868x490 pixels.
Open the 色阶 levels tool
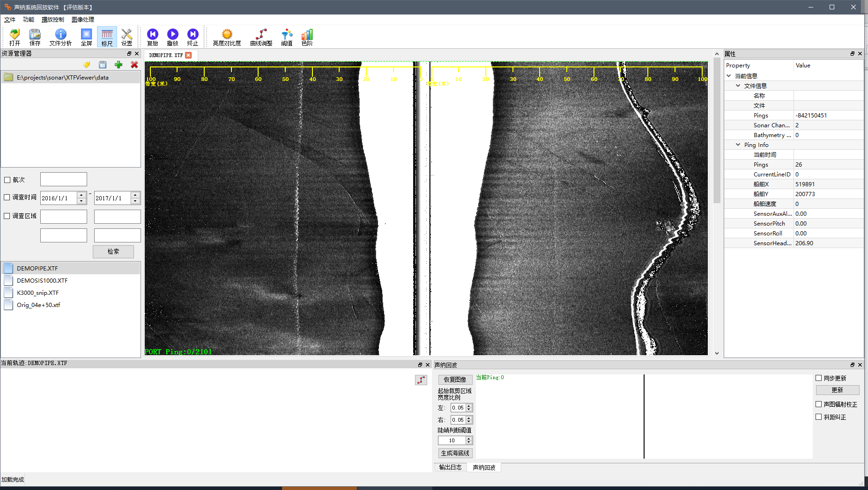coord(307,37)
